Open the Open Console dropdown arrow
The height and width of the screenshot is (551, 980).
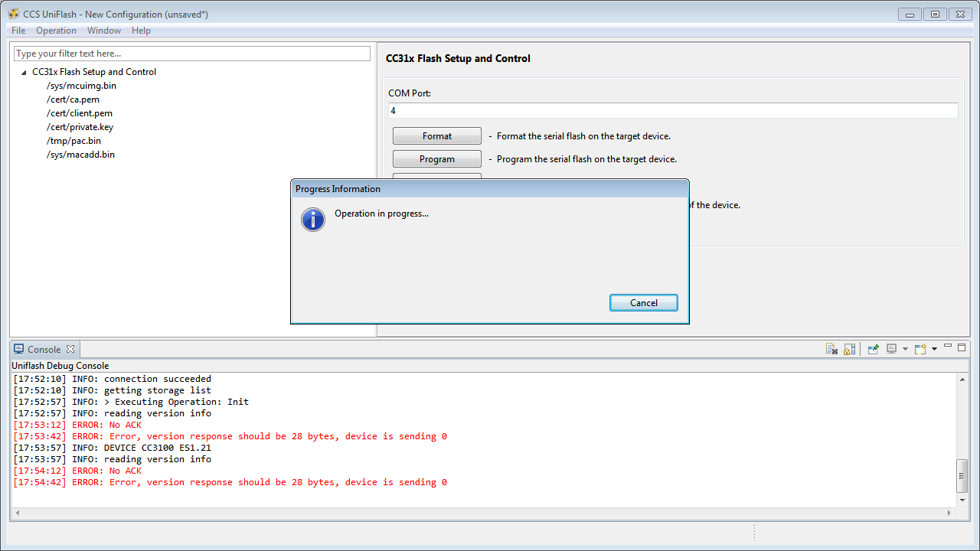[x=934, y=349]
